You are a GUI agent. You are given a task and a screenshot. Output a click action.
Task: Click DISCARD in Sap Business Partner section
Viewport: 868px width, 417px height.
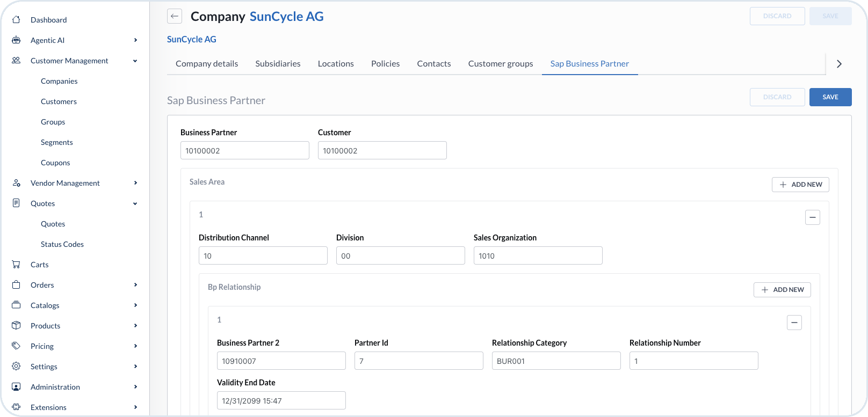(777, 97)
